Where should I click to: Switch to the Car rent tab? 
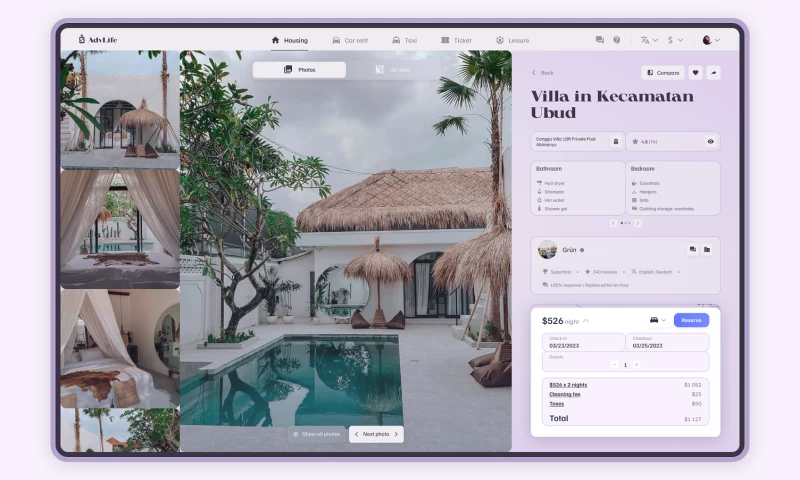click(x=350, y=40)
